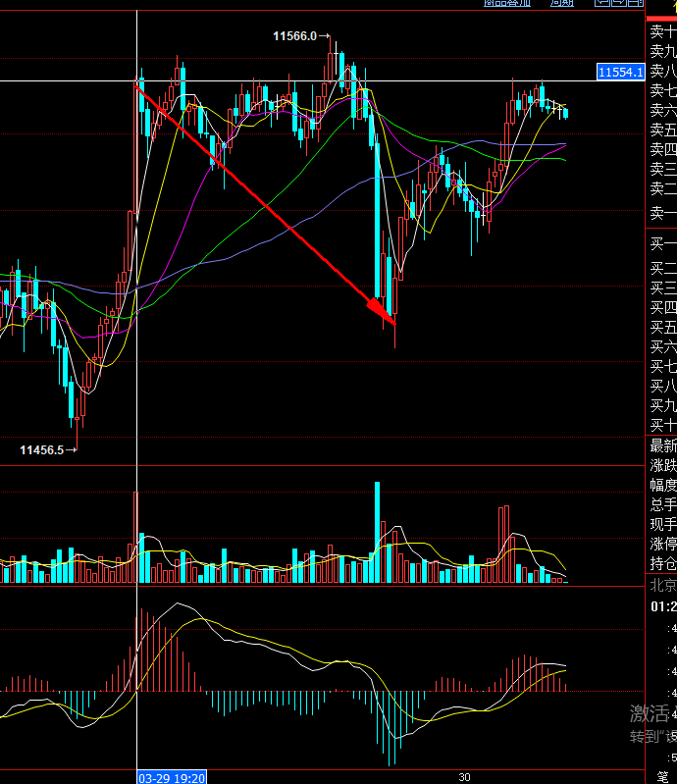This screenshot has height=784, width=677.
Task: Select the 买十 row in the order book
Action: [663, 425]
